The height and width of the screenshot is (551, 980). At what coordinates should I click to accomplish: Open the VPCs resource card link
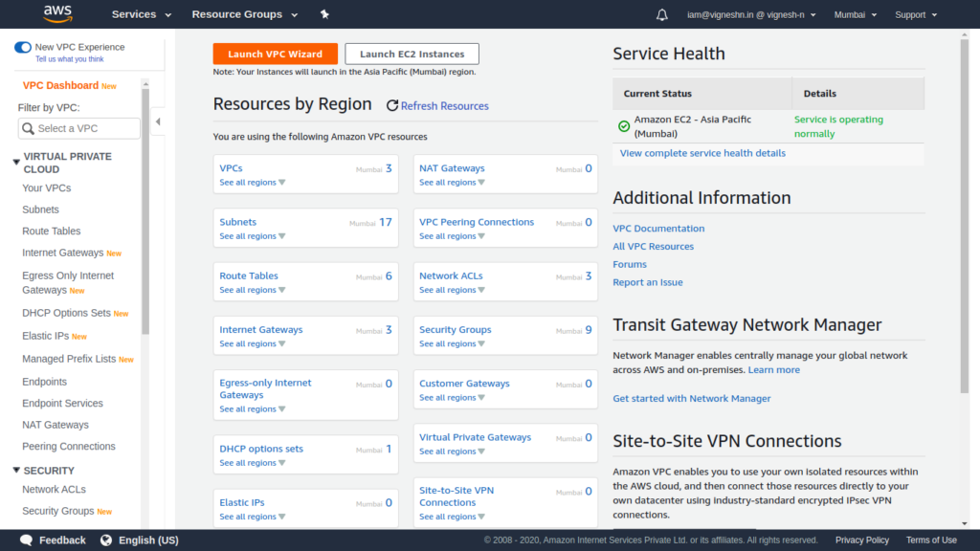coord(231,168)
